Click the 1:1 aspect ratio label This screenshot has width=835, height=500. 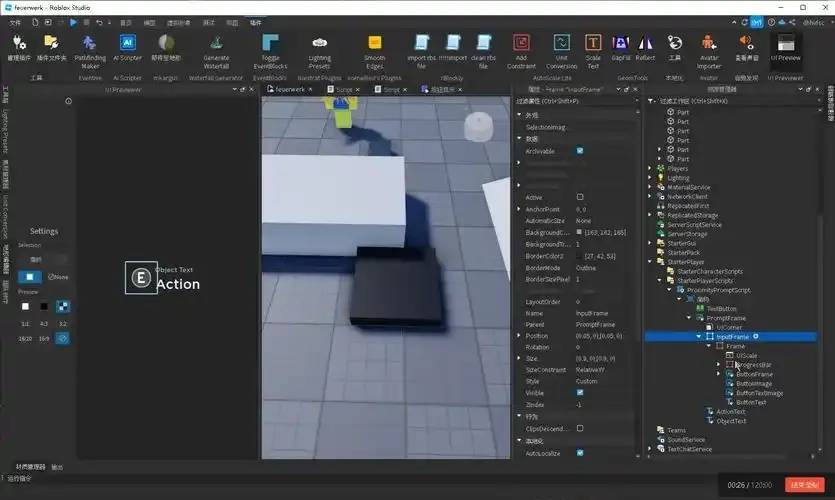[25, 324]
